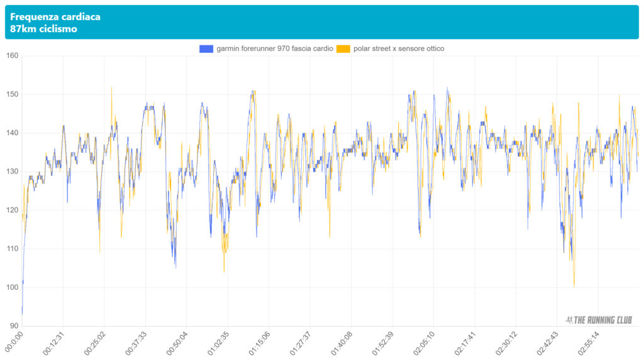The image size is (644, 362).
Task: Click the 02:30:12 time axis label
Action: (x=506, y=343)
